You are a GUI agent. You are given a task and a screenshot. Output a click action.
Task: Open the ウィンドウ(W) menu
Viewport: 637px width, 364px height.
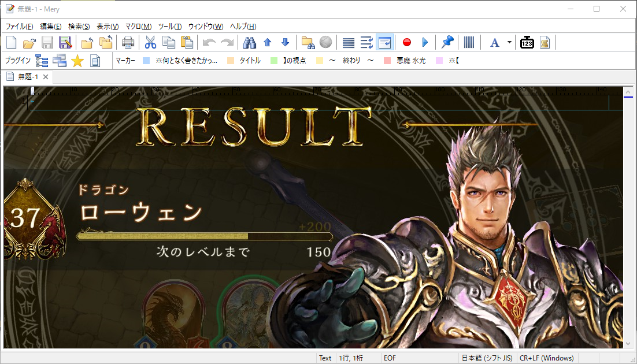pos(206,27)
